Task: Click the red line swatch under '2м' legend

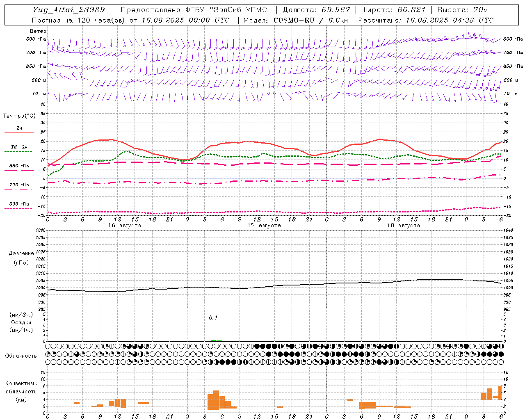Action: [19, 133]
